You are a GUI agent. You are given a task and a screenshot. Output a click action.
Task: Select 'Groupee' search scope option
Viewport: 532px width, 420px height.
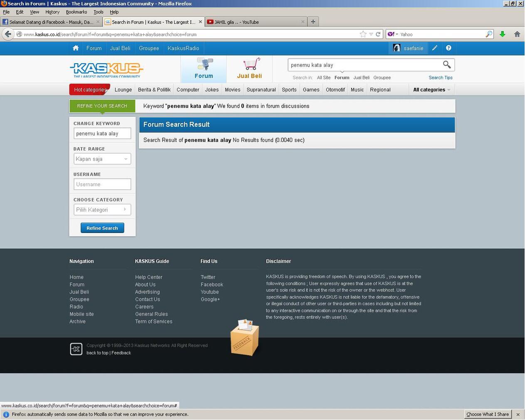tap(382, 78)
